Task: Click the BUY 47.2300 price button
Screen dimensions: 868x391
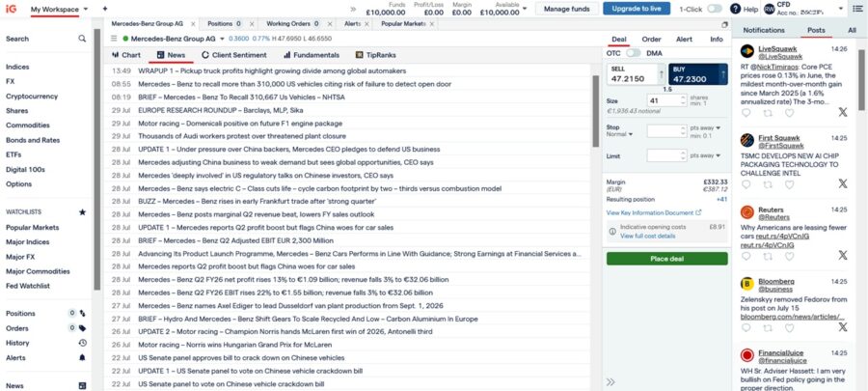Action: click(x=698, y=74)
